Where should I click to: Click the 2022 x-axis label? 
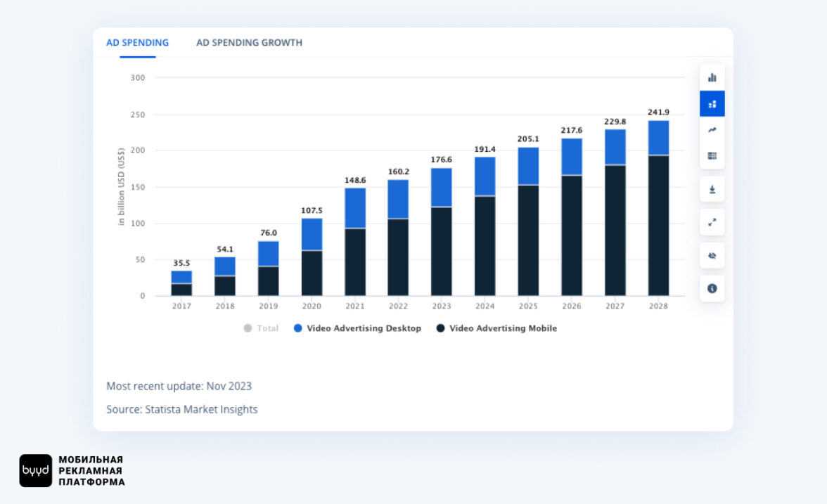(x=398, y=306)
